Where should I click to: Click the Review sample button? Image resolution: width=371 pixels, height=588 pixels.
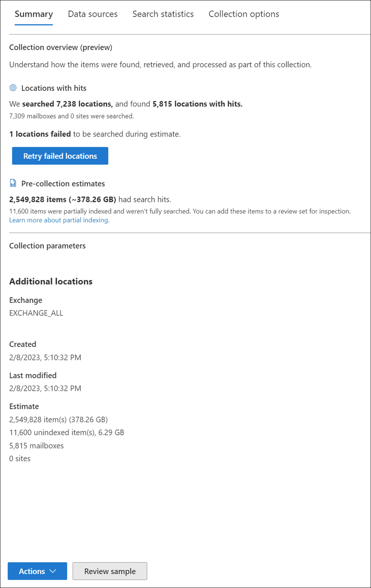click(x=110, y=571)
